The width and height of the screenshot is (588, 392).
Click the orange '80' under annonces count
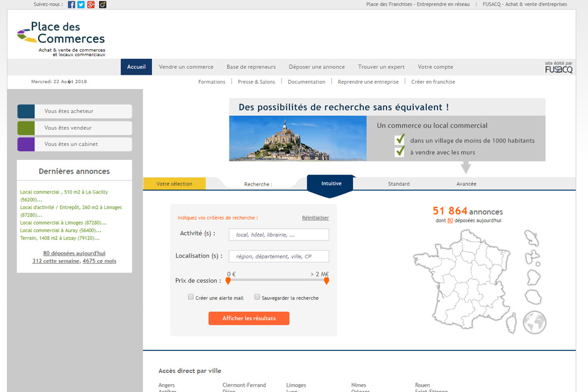click(450, 220)
